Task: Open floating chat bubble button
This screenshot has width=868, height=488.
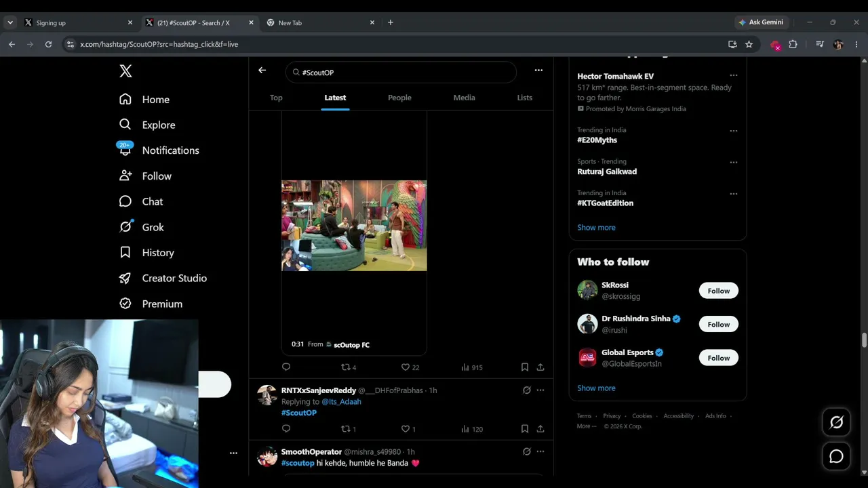Action: (836, 456)
